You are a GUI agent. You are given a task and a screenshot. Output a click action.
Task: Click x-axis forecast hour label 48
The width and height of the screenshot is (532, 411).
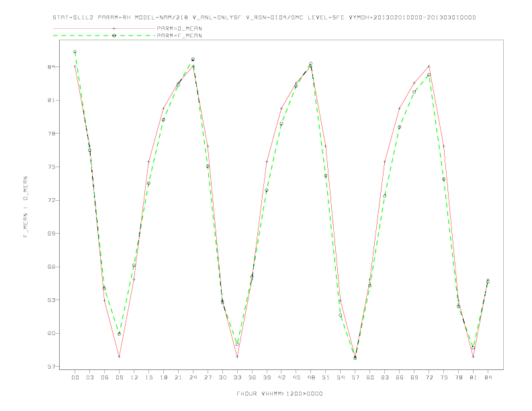[x=311, y=377]
